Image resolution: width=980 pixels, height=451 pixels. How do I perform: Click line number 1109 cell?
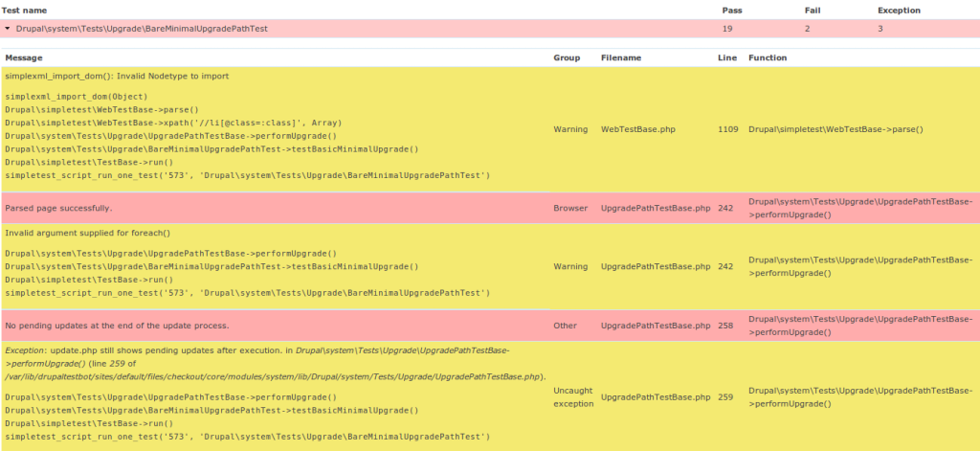pos(727,129)
